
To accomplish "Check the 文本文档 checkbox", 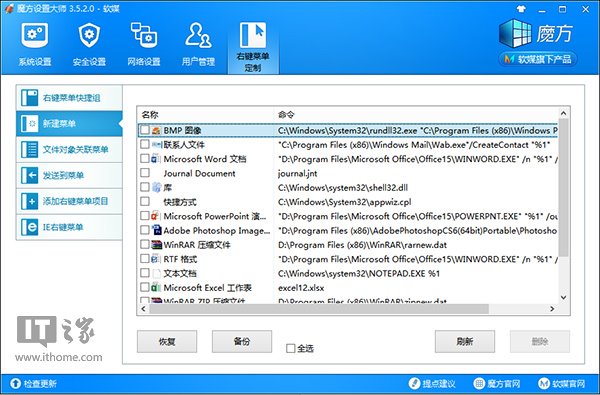I will 145,273.
